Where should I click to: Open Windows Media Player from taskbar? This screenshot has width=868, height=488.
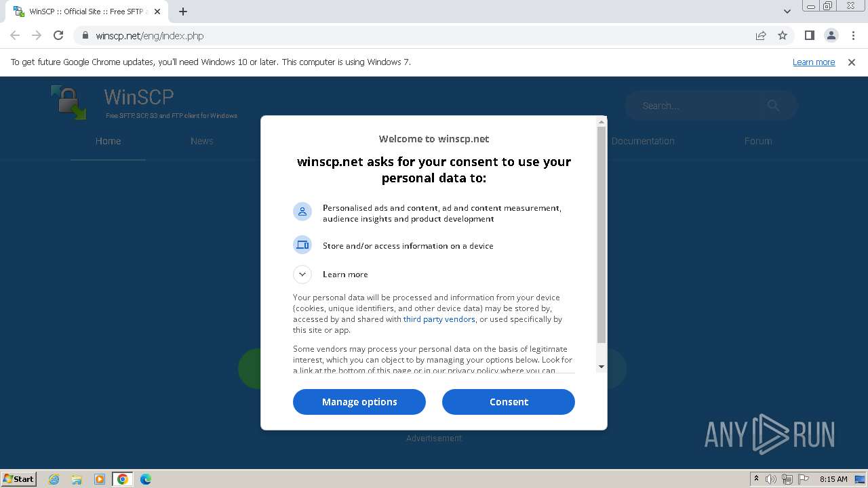coord(100,479)
